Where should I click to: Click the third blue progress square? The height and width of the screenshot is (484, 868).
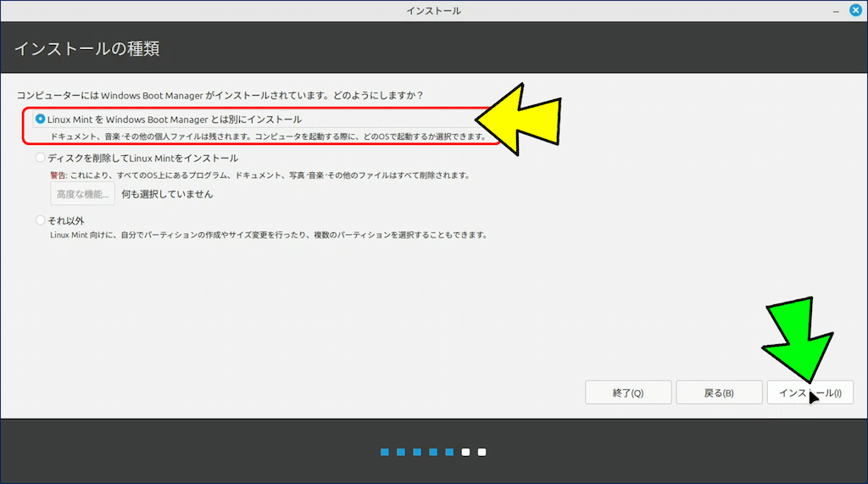coord(417,453)
